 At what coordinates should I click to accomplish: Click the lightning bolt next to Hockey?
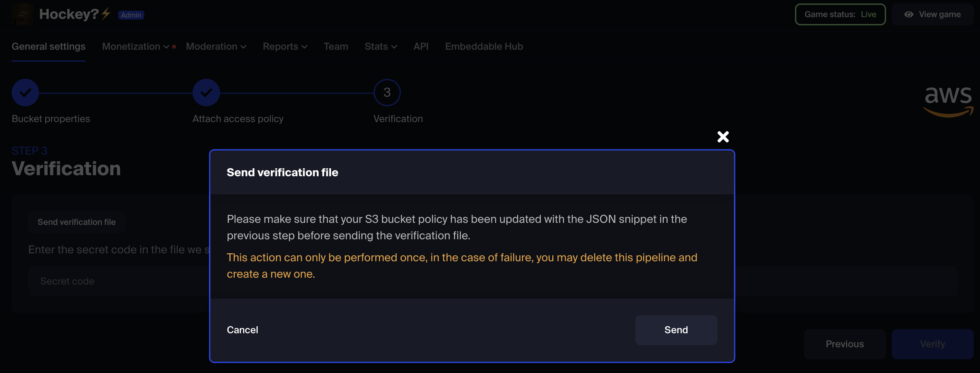(106, 14)
